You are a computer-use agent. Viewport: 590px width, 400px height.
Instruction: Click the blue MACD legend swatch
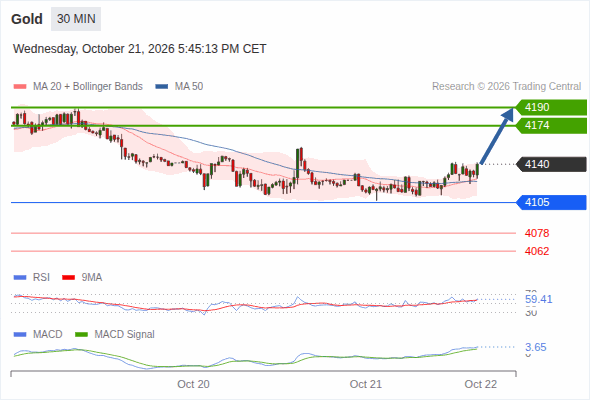tap(20, 335)
